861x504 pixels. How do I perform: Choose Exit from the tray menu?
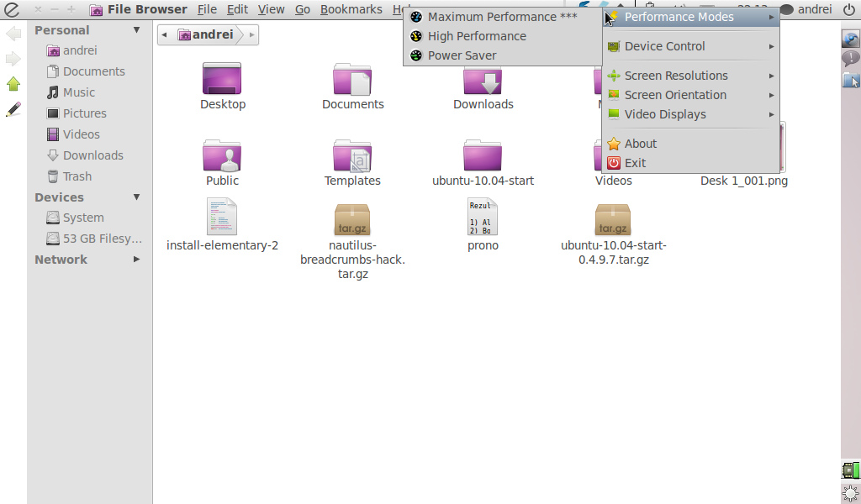click(x=635, y=163)
